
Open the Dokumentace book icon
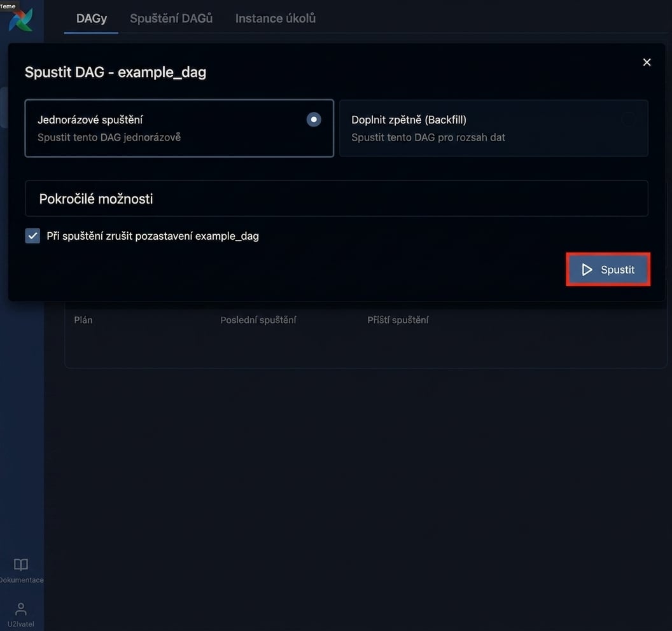[21, 564]
